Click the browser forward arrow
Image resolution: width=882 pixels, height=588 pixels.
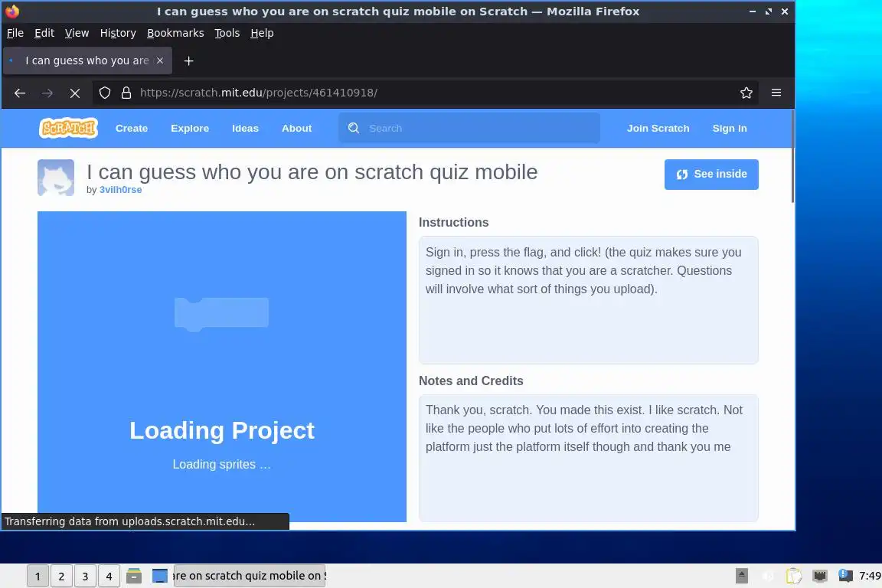coord(47,93)
